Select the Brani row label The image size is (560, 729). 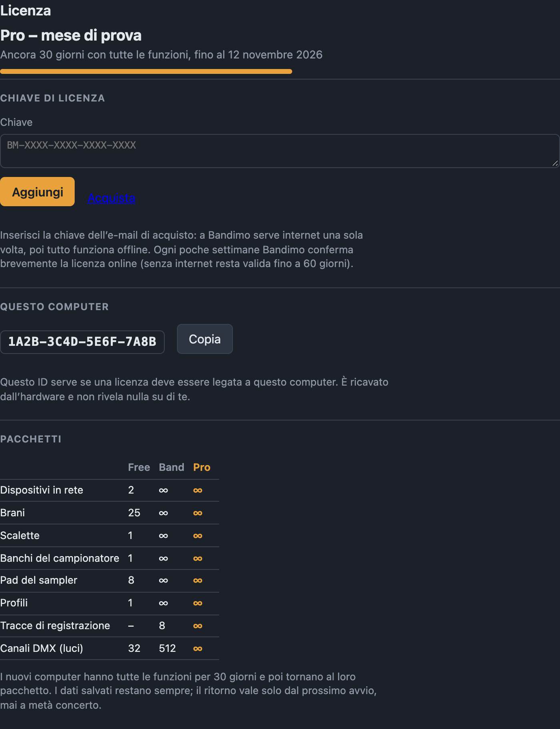point(12,513)
